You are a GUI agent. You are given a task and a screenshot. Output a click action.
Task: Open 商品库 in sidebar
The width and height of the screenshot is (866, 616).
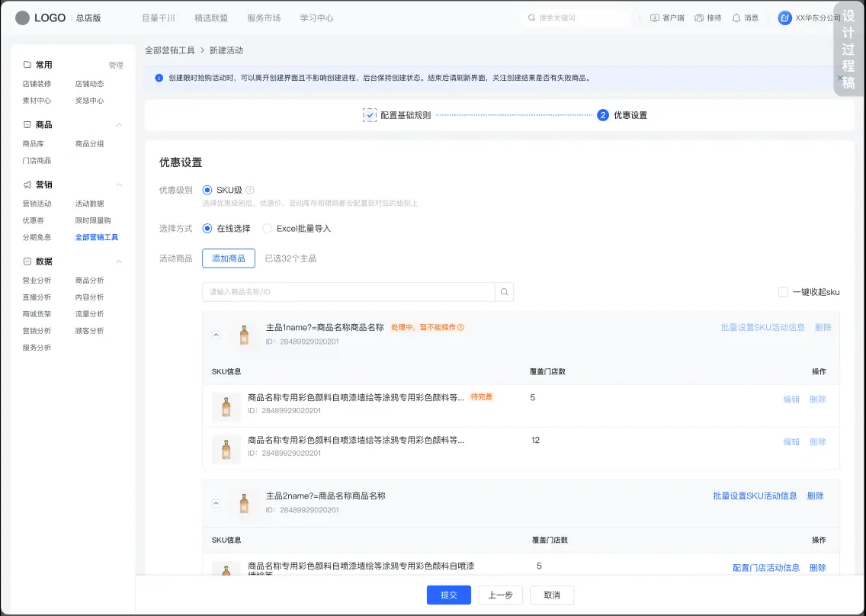(x=33, y=143)
